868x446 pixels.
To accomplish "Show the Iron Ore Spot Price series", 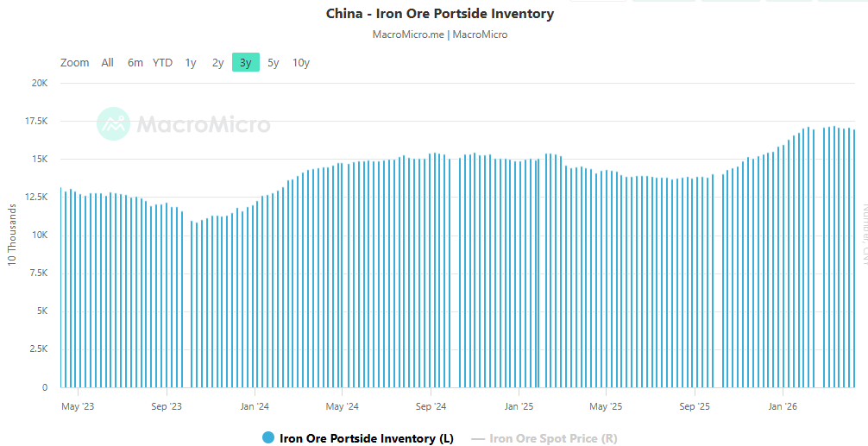I will (x=553, y=439).
